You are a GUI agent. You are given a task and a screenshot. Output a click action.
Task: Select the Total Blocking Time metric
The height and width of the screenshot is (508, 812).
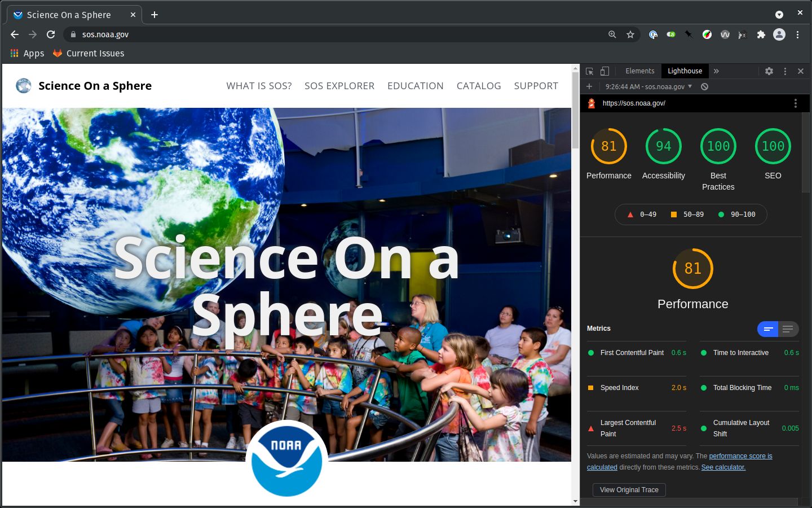click(749, 388)
